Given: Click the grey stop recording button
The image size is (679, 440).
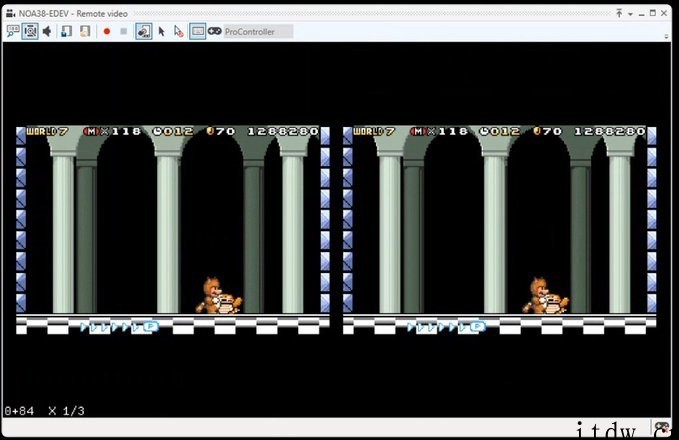Looking at the screenshot, I should tap(123, 31).
